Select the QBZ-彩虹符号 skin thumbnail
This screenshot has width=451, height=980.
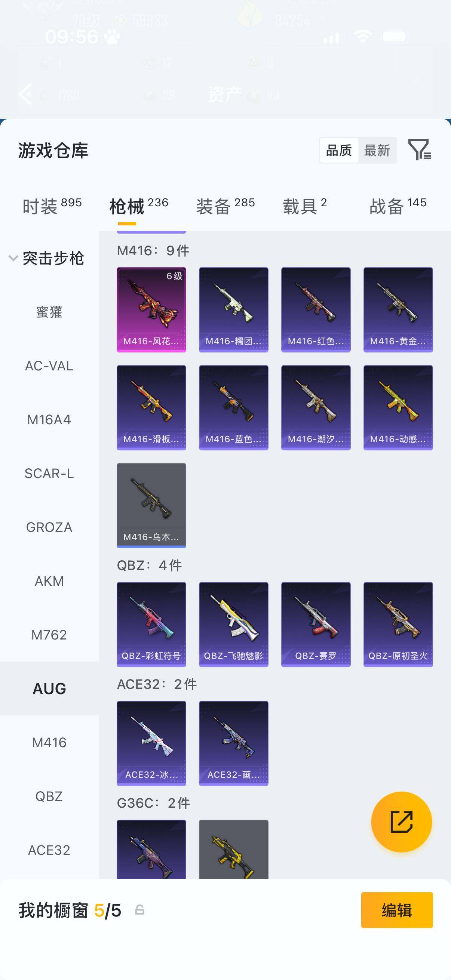point(151,624)
